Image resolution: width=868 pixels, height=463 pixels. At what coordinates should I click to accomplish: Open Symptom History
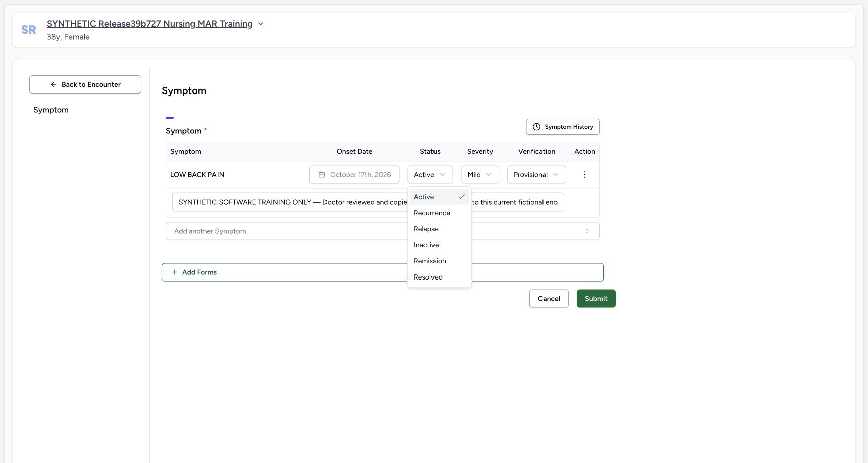(x=563, y=127)
